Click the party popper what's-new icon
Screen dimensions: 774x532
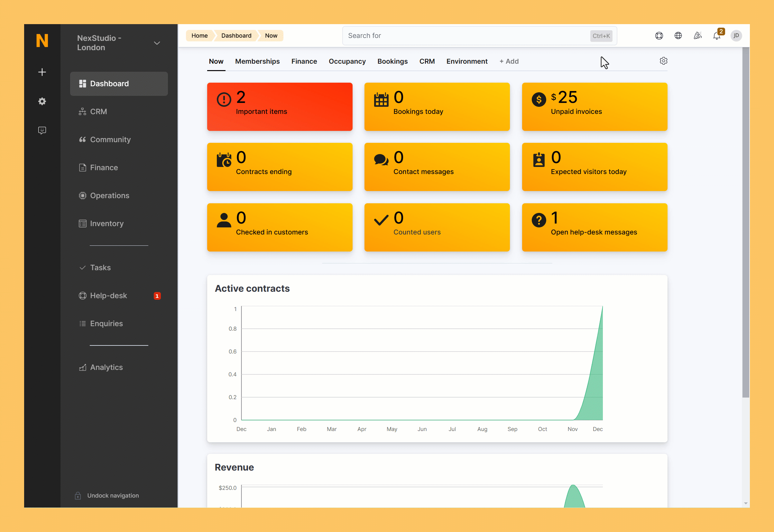click(x=697, y=36)
